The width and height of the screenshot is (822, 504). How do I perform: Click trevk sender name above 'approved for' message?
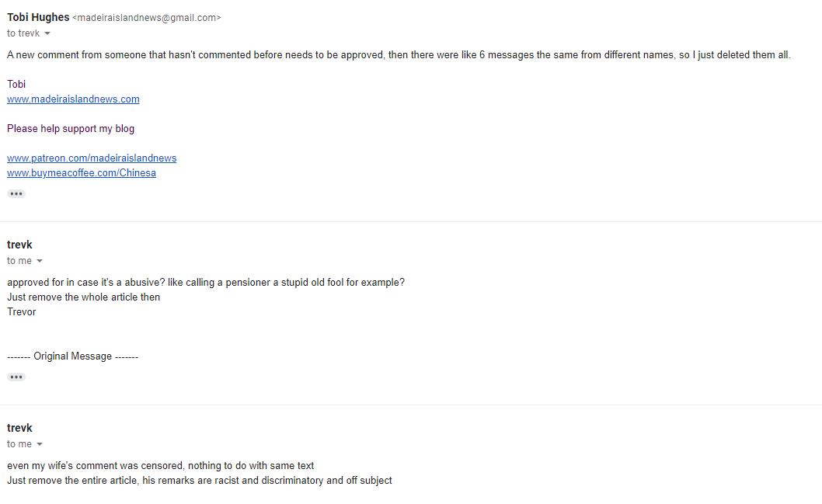point(19,245)
